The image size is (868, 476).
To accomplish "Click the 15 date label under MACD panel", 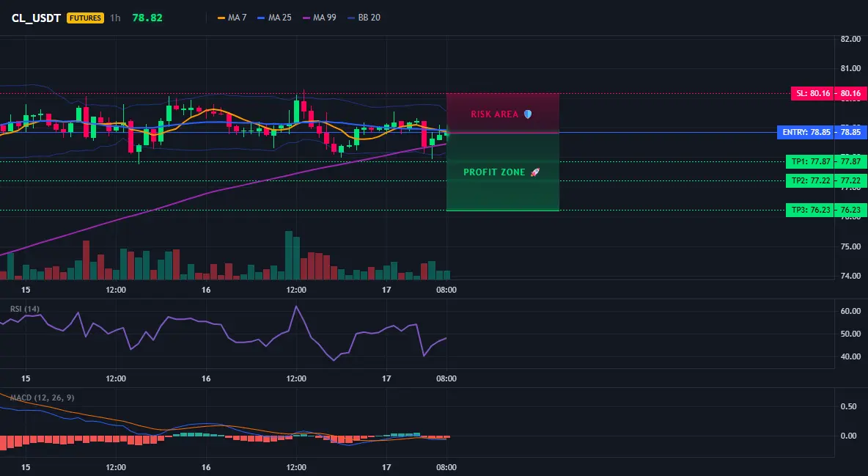I will pos(26,468).
